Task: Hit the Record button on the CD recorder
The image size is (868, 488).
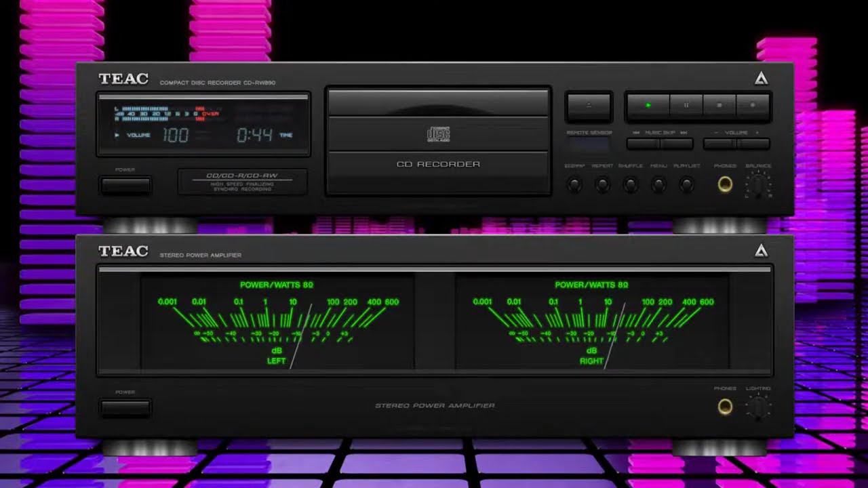Action: (x=753, y=106)
